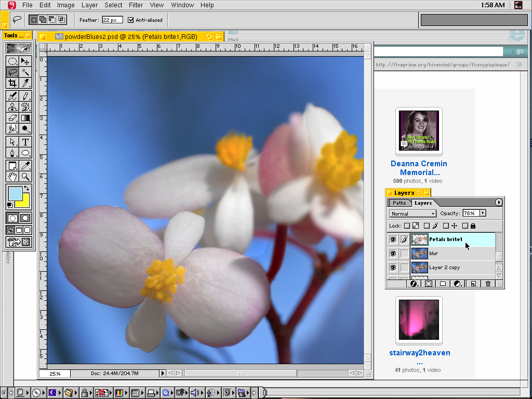532x399 pixels.
Task: Select the Lasso tool in toolbox
Action: pos(12,72)
